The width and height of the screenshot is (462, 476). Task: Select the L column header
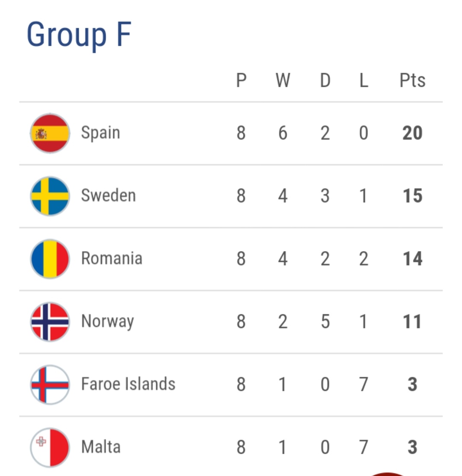coord(364,80)
